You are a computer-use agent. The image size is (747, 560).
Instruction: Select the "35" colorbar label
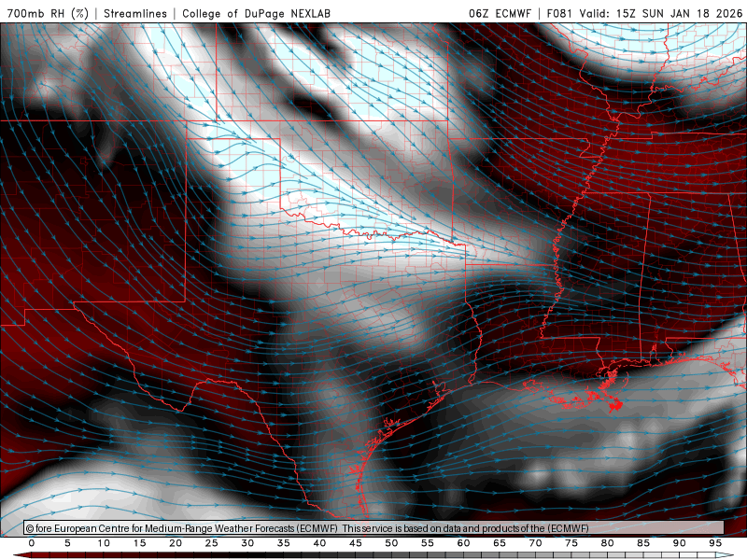284,543
